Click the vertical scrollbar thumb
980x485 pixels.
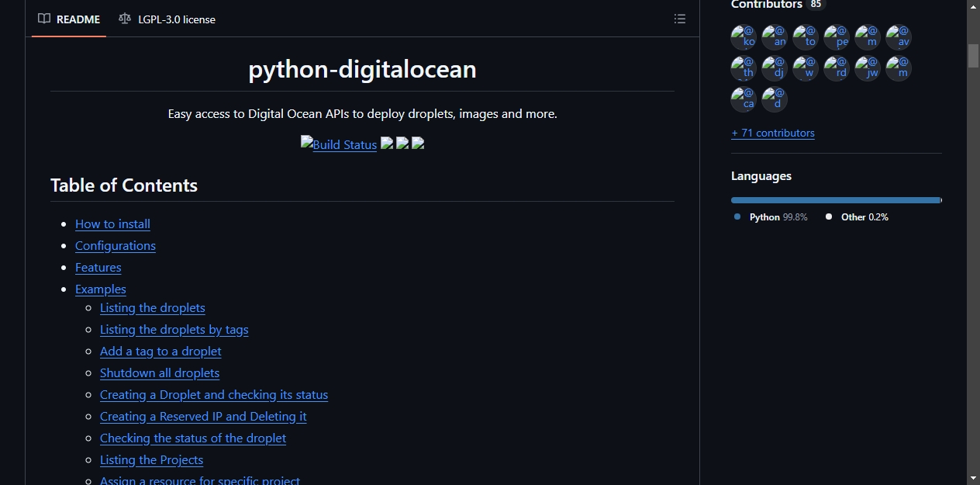point(973,56)
